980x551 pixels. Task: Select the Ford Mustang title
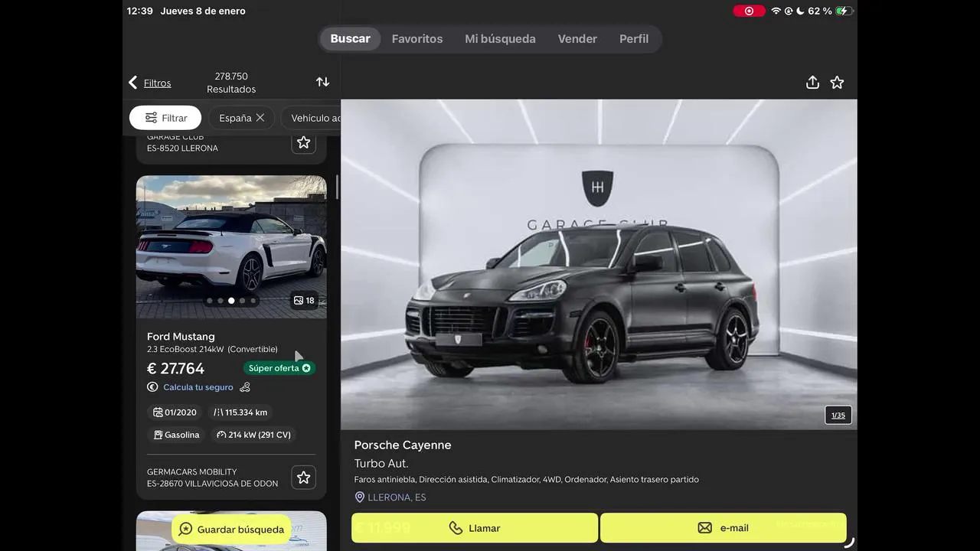tap(181, 337)
